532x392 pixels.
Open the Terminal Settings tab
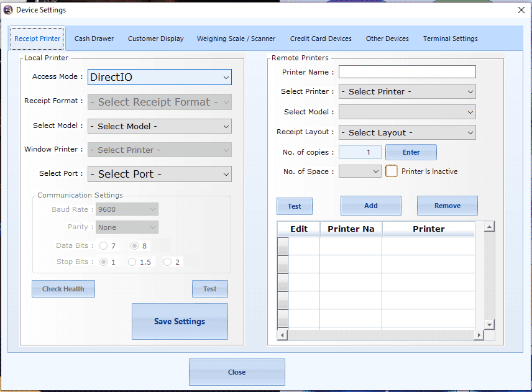tap(450, 39)
